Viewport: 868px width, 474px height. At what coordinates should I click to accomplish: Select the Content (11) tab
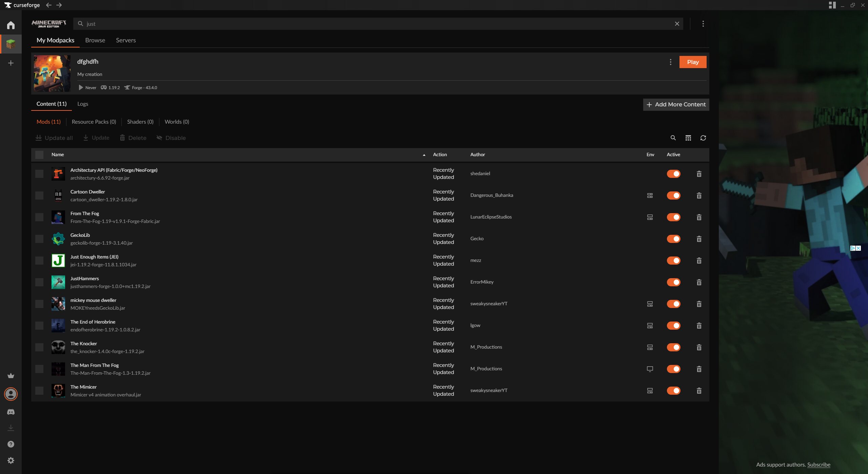click(x=52, y=104)
